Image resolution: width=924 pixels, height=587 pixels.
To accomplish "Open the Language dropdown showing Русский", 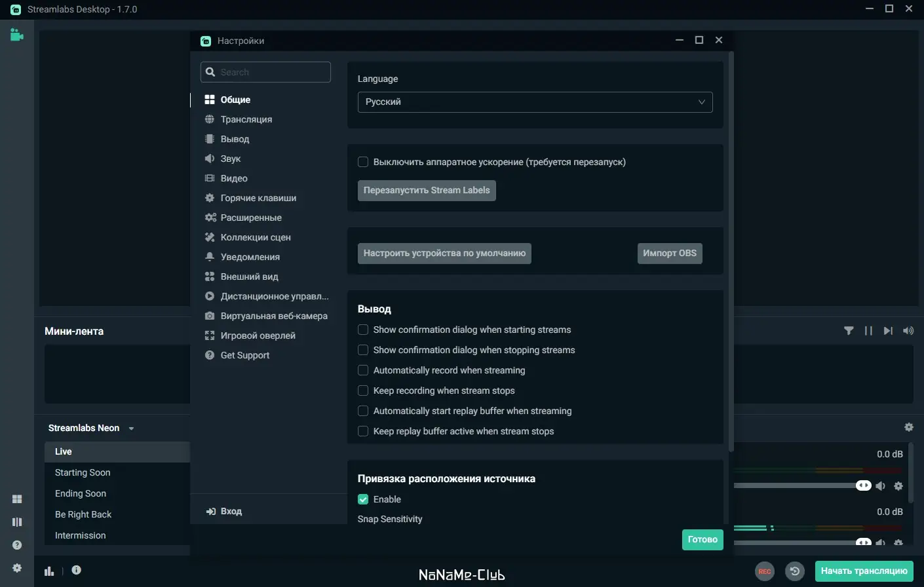I will click(535, 102).
